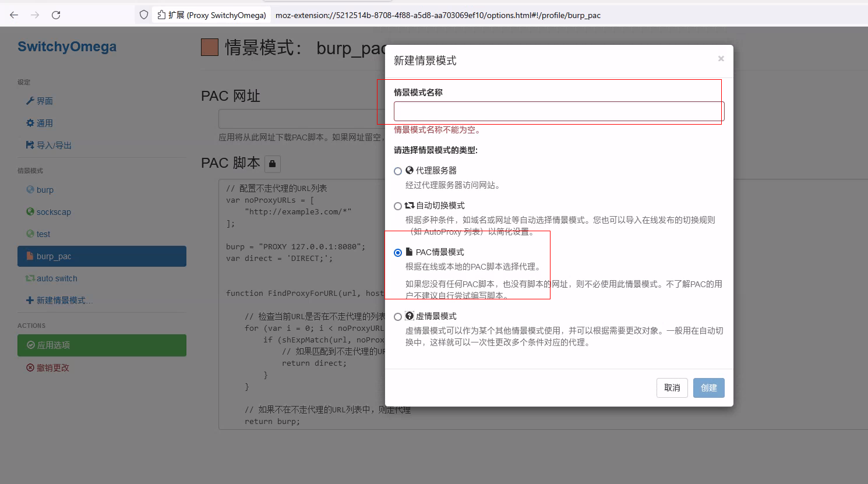Select the 代理服务器 radio button
Screen dimensions: 868x484
(398, 171)
